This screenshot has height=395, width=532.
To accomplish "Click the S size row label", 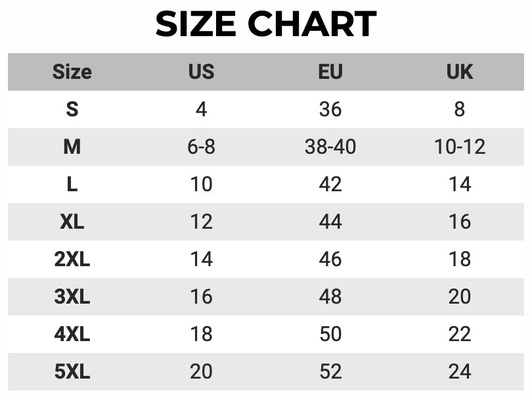I will pos(72,108).
